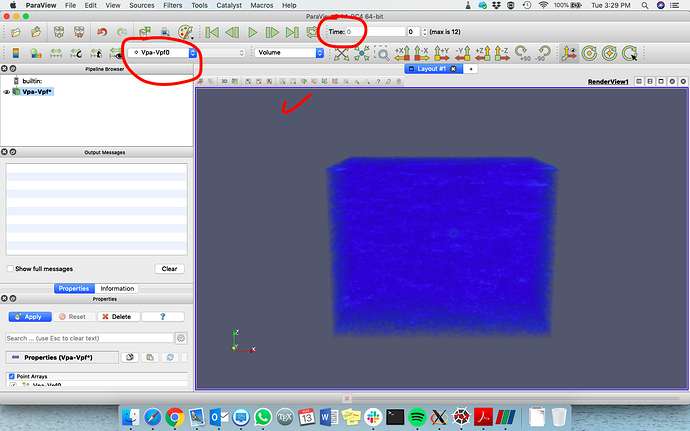Switch to the Information tab
Image resolution: width=690 pixels, height=431 pixels.
(117, 288)
